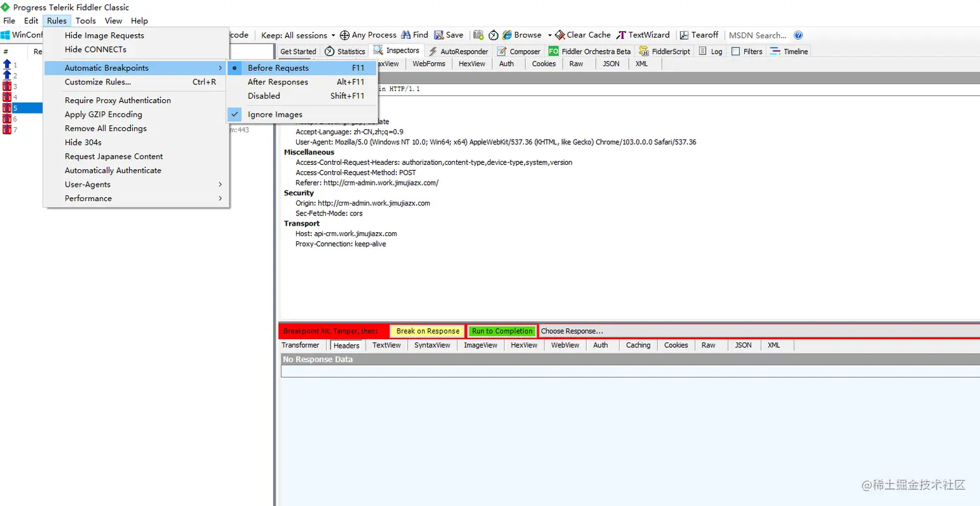The height and width of the screenshot is (506, 980).
Task: Open the dropdown arrow beside Browse
Action: (x=550, y=35)
